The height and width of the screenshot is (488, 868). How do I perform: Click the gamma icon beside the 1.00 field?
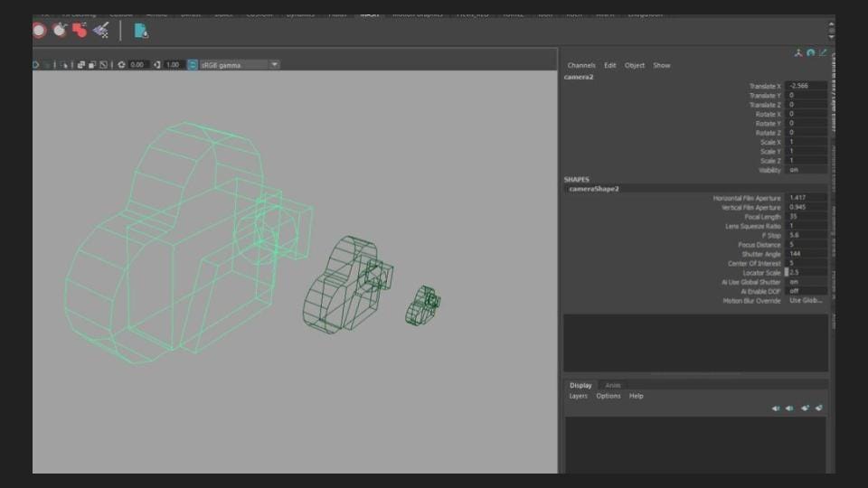(x=157, y=65)
